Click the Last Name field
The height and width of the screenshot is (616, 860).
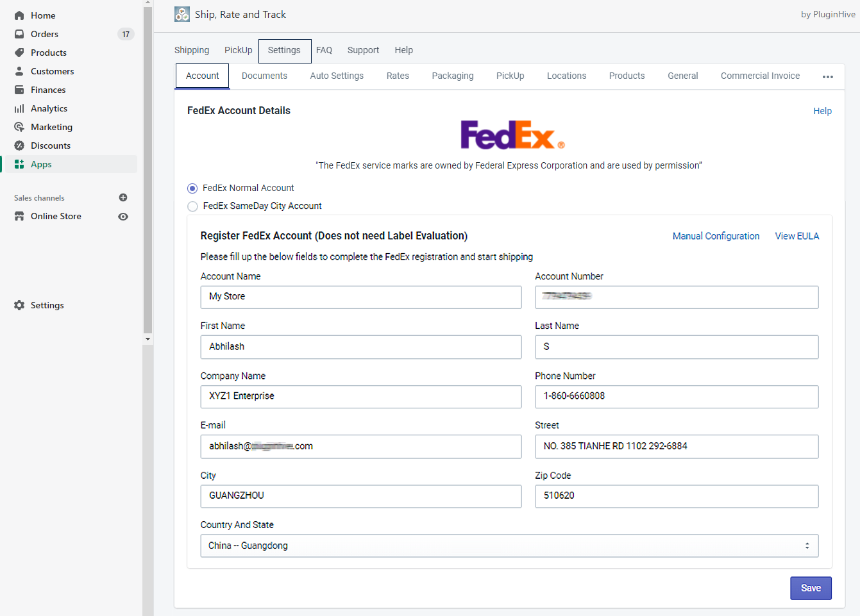point(677,347)
